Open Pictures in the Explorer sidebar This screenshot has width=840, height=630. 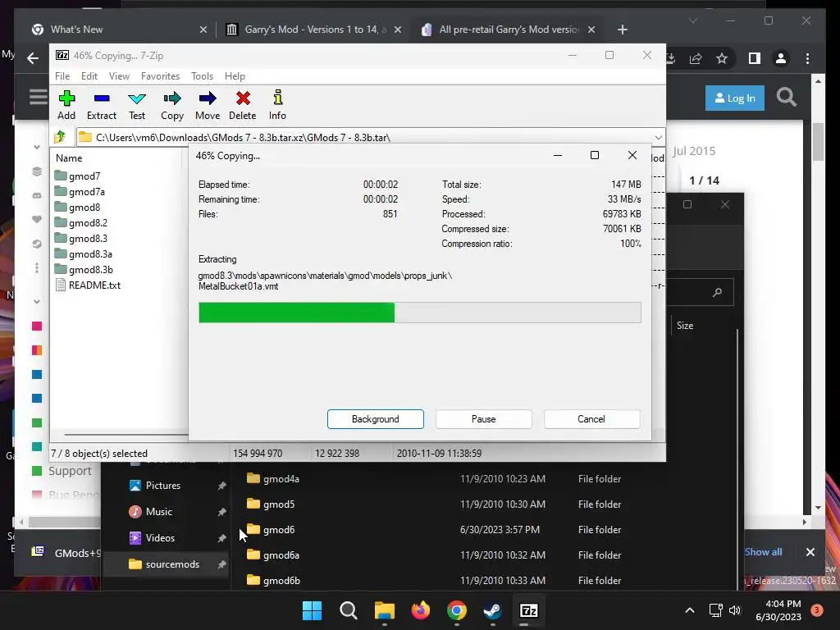click(x=165, y=486)
